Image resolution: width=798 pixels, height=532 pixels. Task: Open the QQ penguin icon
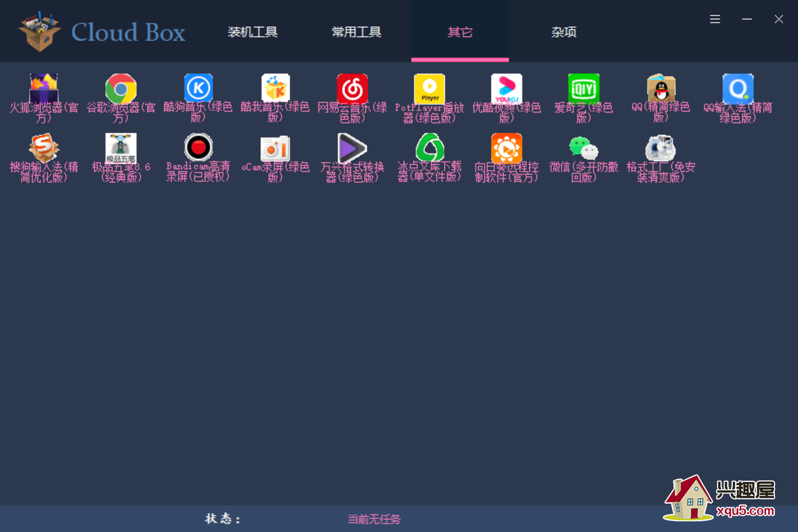tap(661, 89)
